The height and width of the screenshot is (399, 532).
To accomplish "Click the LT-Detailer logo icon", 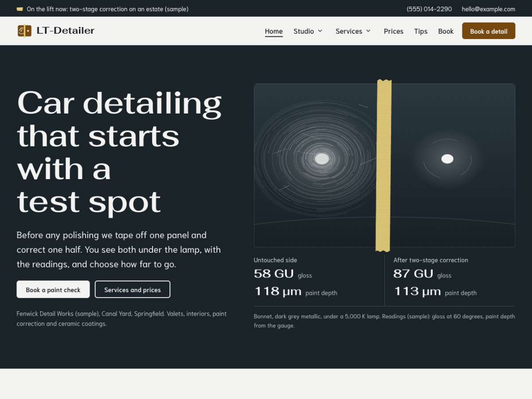I will tap(24, 31).
